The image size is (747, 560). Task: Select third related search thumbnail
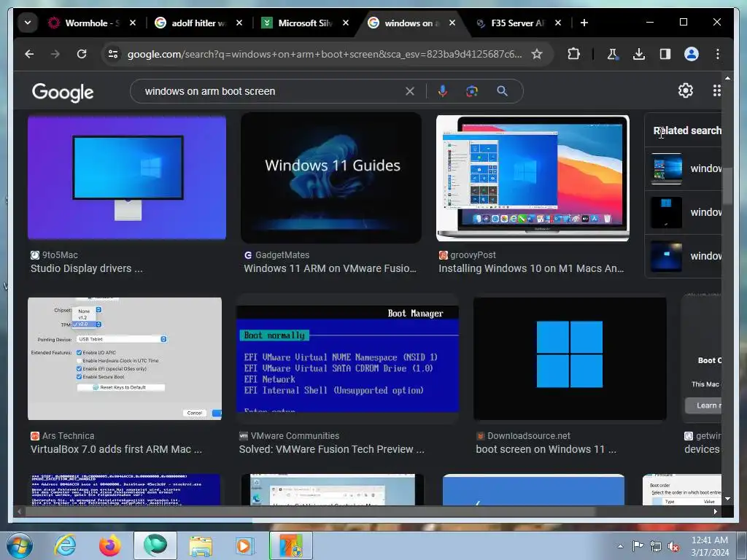coord(667,256)
